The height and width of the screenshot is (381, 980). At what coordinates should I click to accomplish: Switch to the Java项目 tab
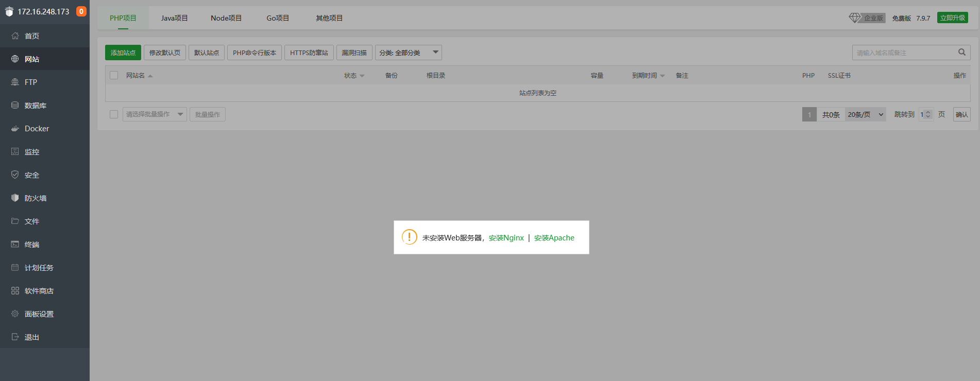click(174, 18)
